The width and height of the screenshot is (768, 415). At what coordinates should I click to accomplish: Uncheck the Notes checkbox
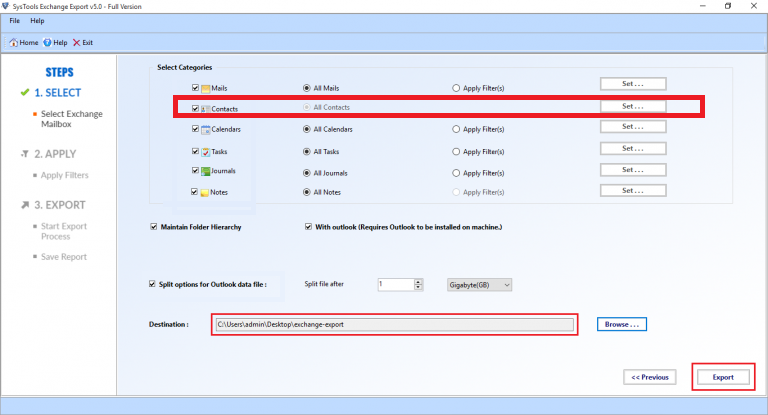pyautogui.click(x=194, y=192)
